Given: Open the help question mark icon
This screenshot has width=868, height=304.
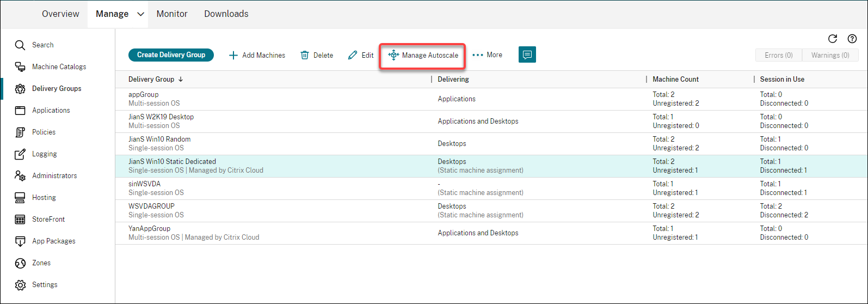Looking at the screenshot, I should pyautogui.click(x=852, y=39).
